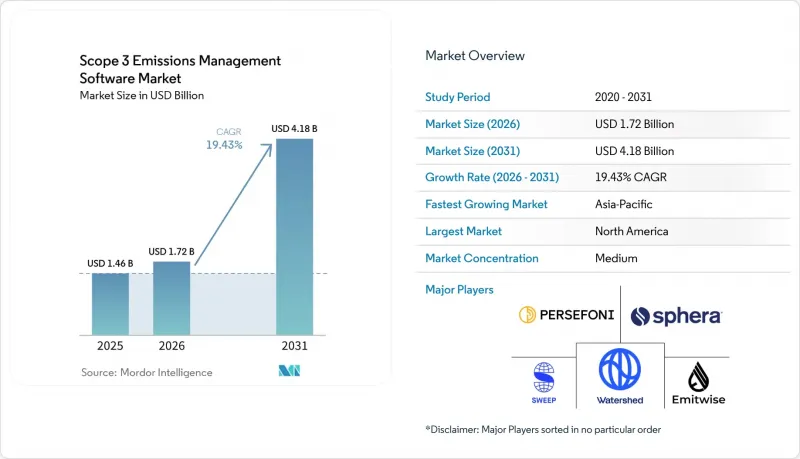Click the '19.43% CAGR' table value
Viewport: 800px width, 459px height.
point(631,177)
